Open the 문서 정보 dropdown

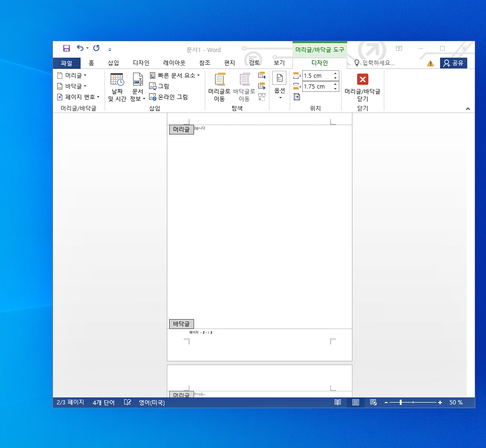(x=138, y=87)
